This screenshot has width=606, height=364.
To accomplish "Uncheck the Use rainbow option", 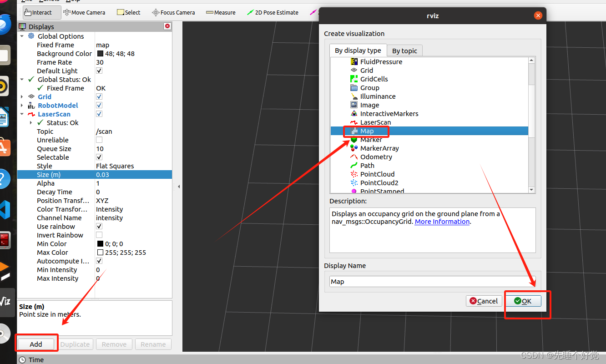I will [99, 226].
